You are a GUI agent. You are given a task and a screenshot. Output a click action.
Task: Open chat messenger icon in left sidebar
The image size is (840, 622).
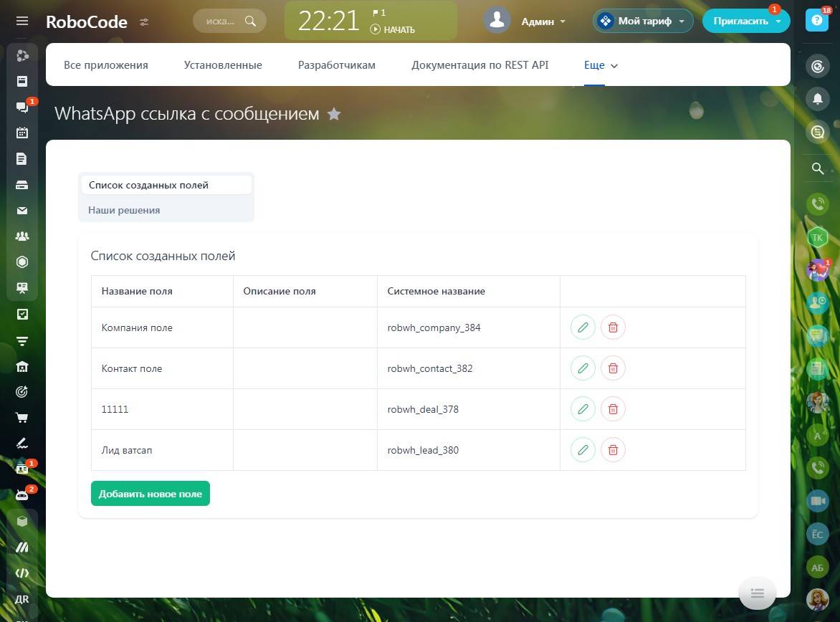click(x=22, y=107)
